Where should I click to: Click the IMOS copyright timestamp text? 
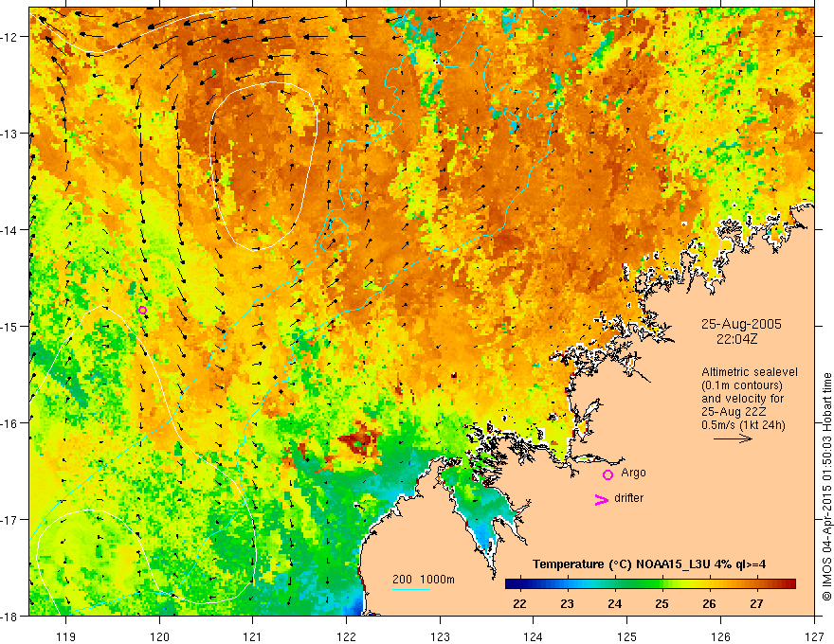[826, 487]
